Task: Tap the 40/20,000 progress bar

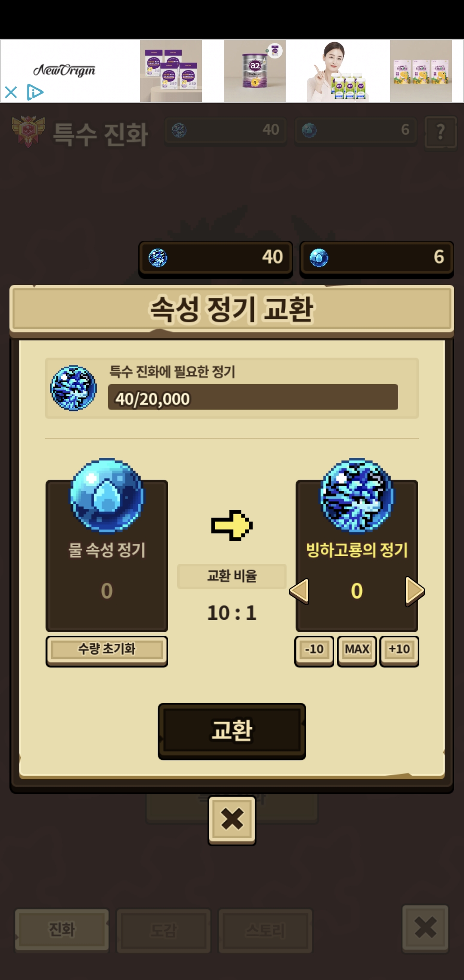Action: (x=253, y=397)
